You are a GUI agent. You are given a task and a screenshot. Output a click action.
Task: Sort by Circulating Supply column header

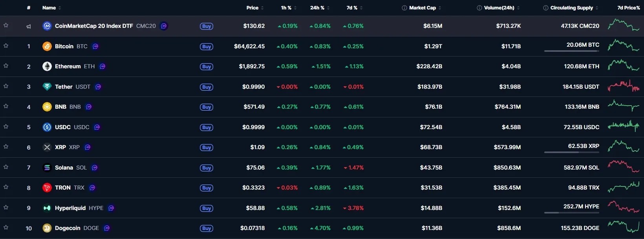pyautogui.click(x=571, y=8)
